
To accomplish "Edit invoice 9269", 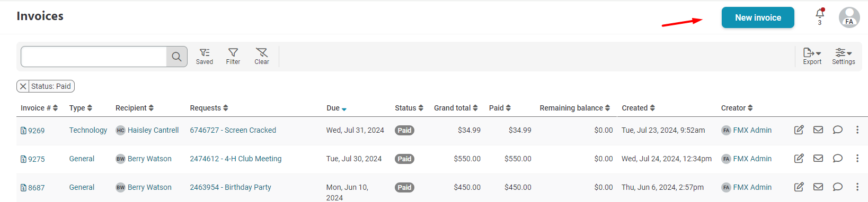I will pyautogui.click(x=799, y=130).
